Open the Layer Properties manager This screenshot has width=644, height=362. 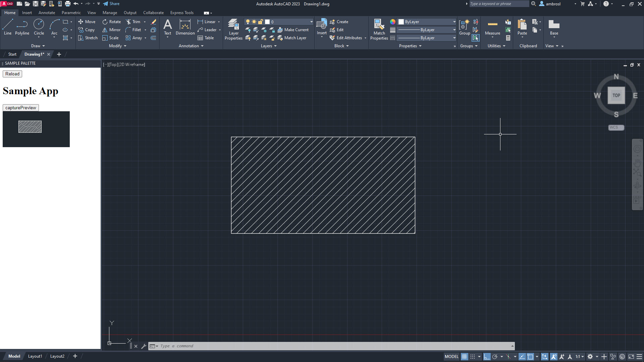pyautogui.click(x=233, y=29)
